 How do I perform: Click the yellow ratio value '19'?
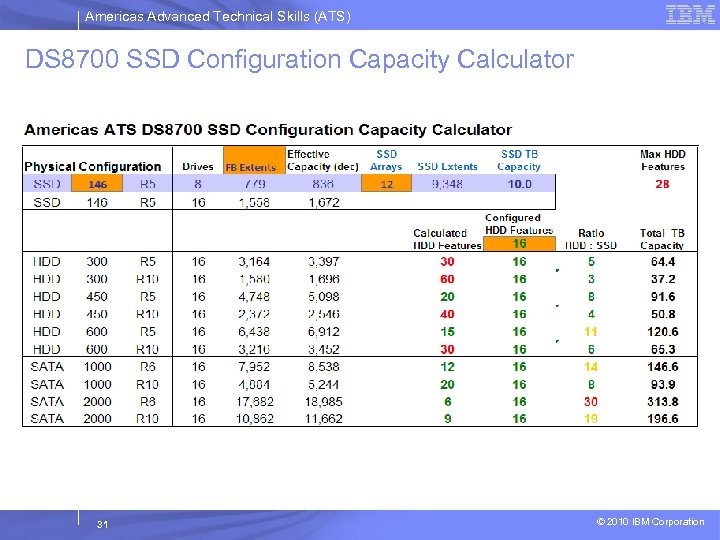point(591,419)
